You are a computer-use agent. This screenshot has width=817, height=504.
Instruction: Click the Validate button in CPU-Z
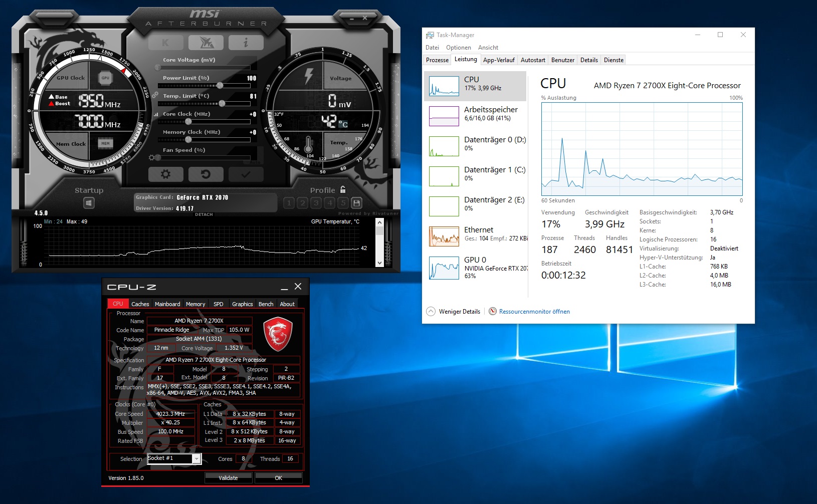pos(229,478)
